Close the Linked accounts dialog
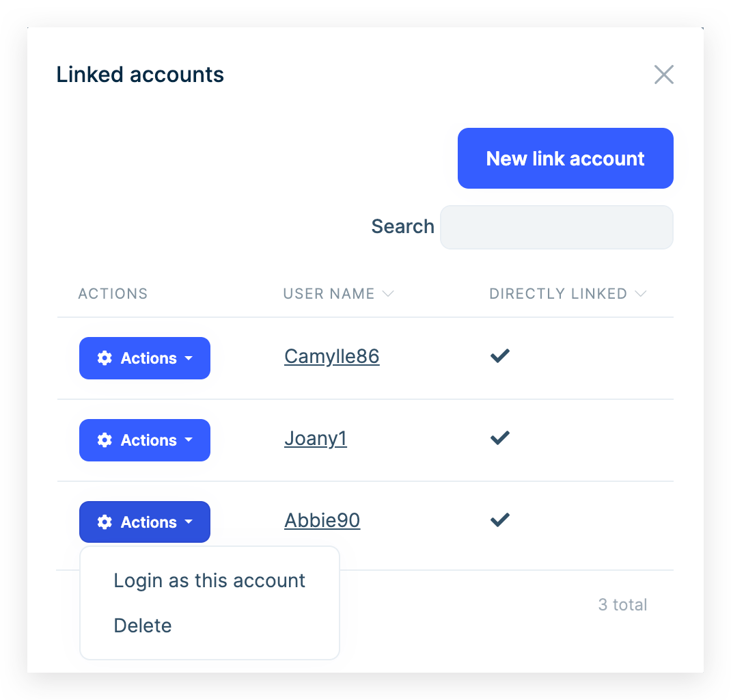 663,75
